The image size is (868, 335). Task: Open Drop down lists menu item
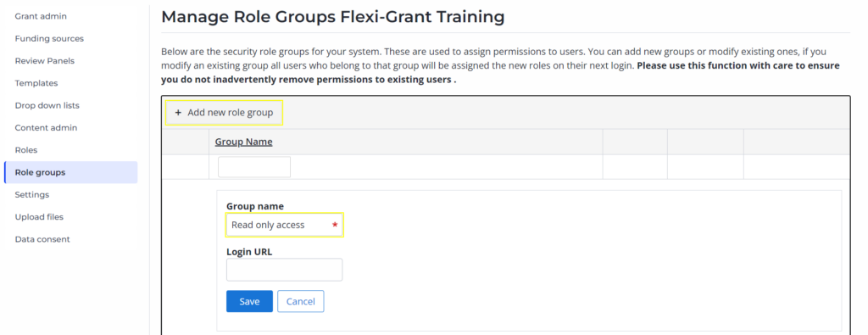[47, 105]
